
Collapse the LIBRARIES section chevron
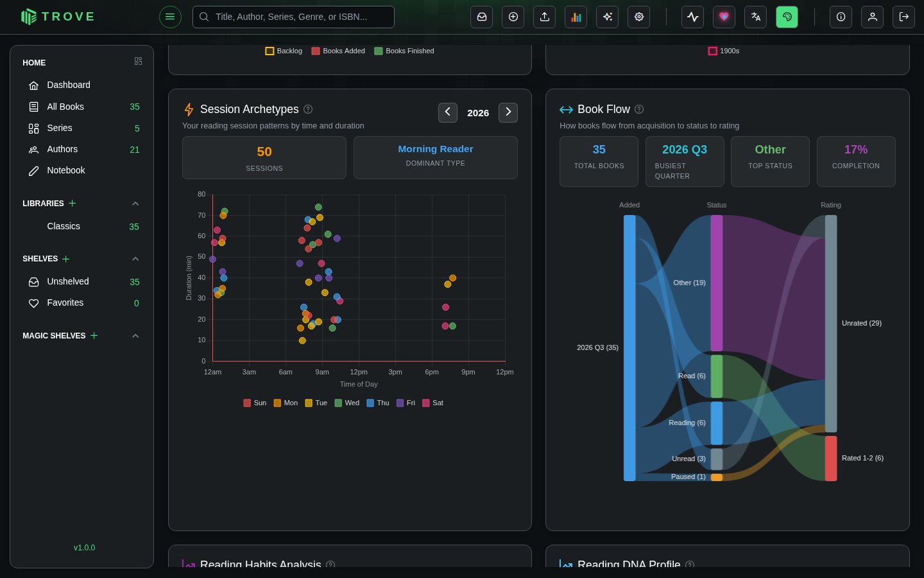coord(135,204)
